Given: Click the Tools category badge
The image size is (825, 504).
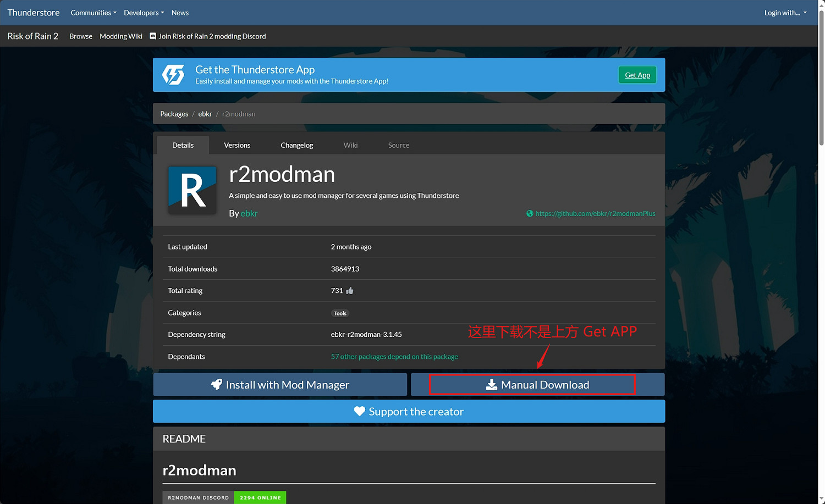Looking at the screenshot, I should 340,313.
